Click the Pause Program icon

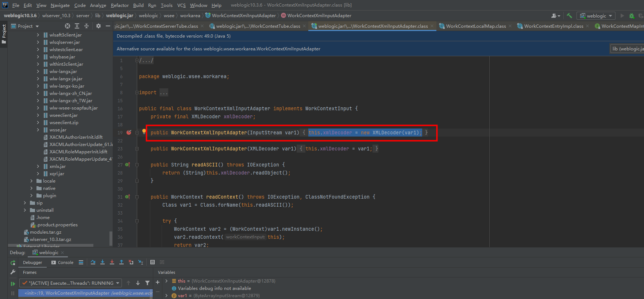(x=13, y=293)
